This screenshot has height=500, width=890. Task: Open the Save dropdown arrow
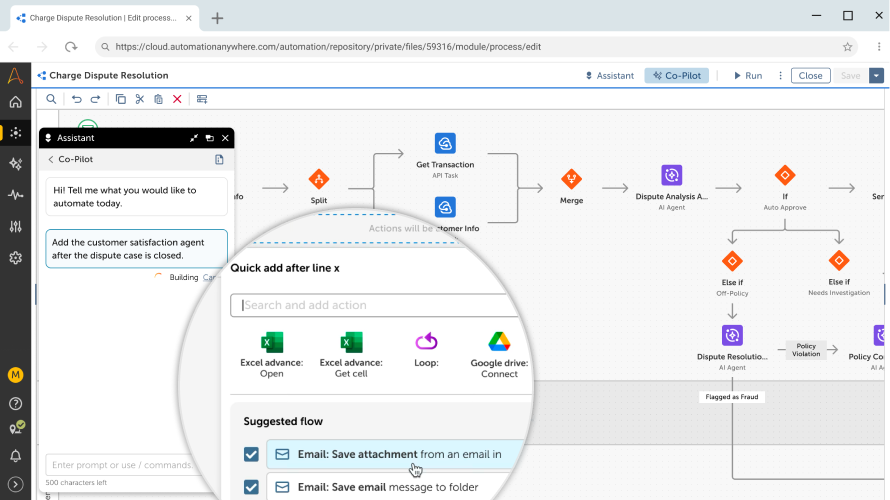point(876,75)
